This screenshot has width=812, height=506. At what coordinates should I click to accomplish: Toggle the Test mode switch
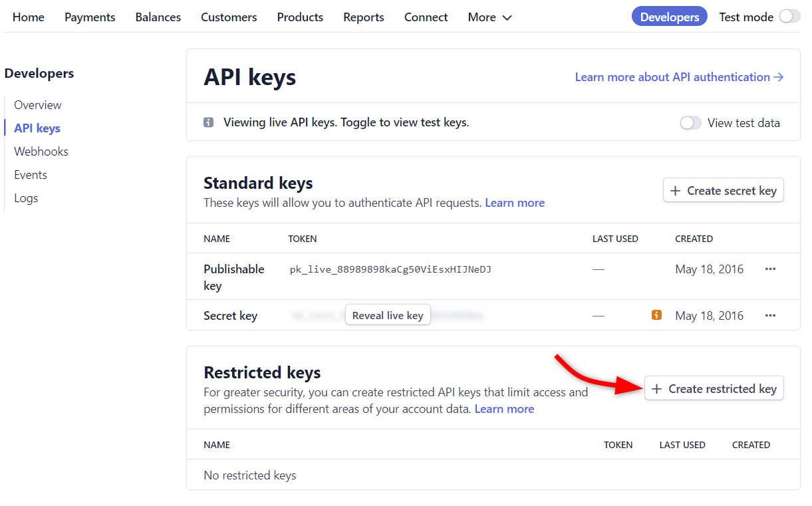click(x=789, y=17)
